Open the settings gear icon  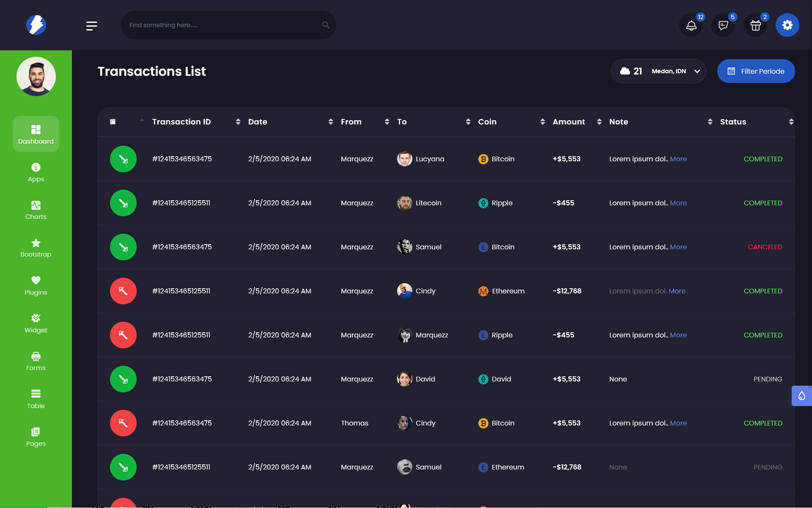click(787, 25)
